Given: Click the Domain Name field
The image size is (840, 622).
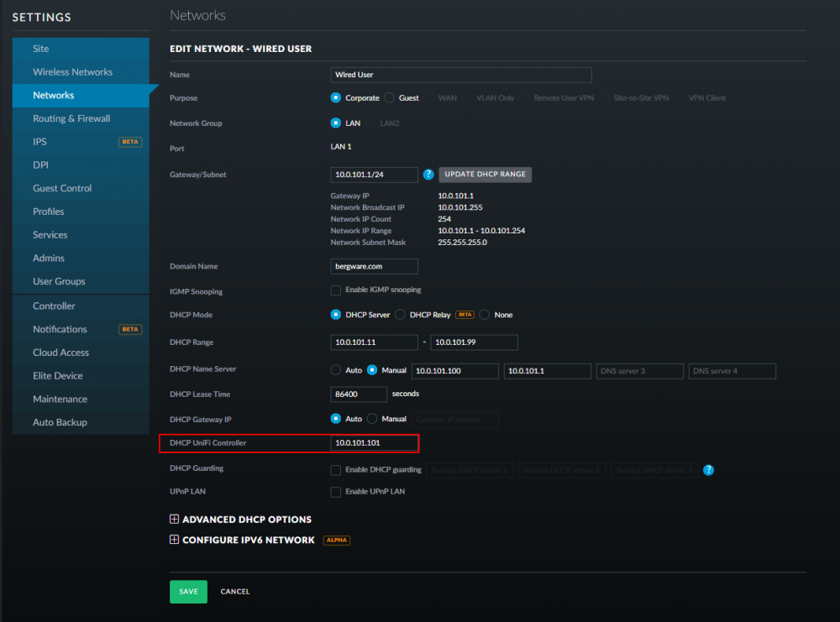Looking at the screenshot, I should [x=375, y=267].
